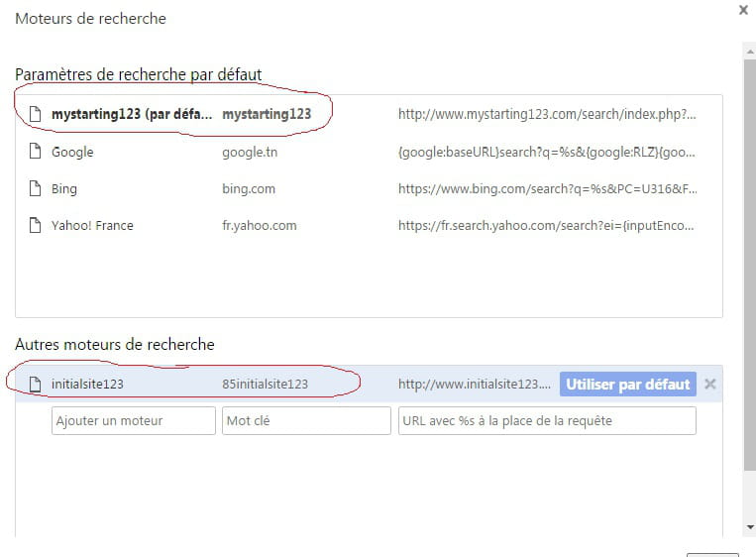Click the Utiliser par défaut button
The image size is (756, 557).
point(628,384)
